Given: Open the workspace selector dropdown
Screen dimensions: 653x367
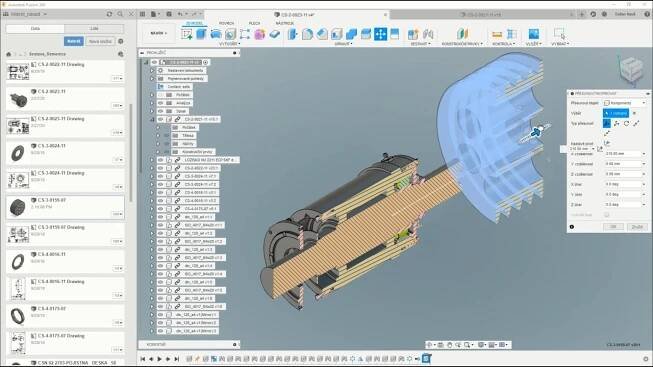Looking at the screenshot, I should [159, 33].
